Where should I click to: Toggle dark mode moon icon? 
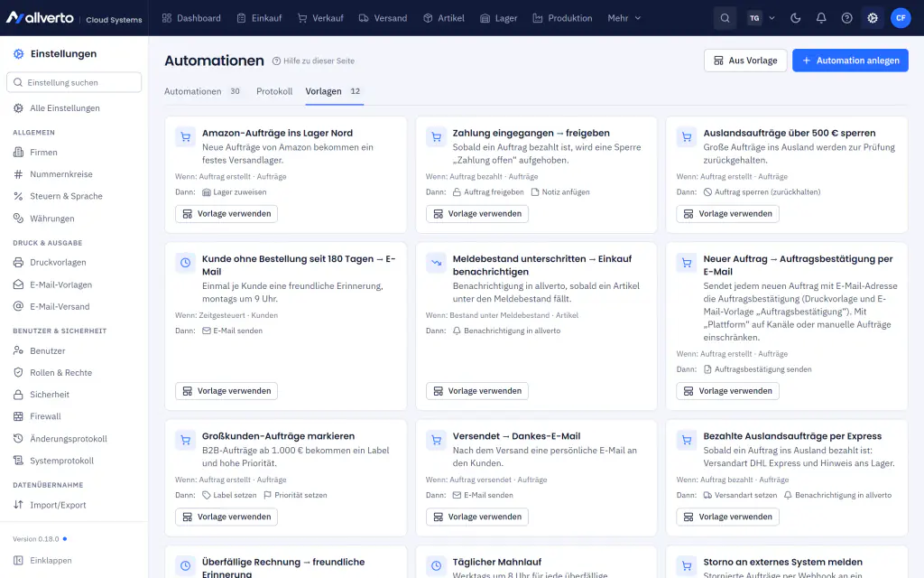[796, 18]
